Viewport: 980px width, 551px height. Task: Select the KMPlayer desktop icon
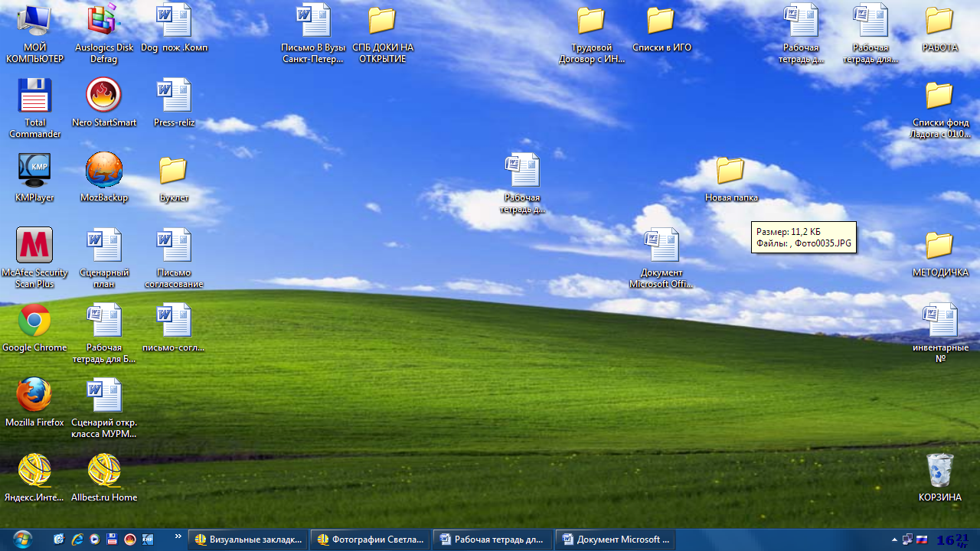[34, 177]
